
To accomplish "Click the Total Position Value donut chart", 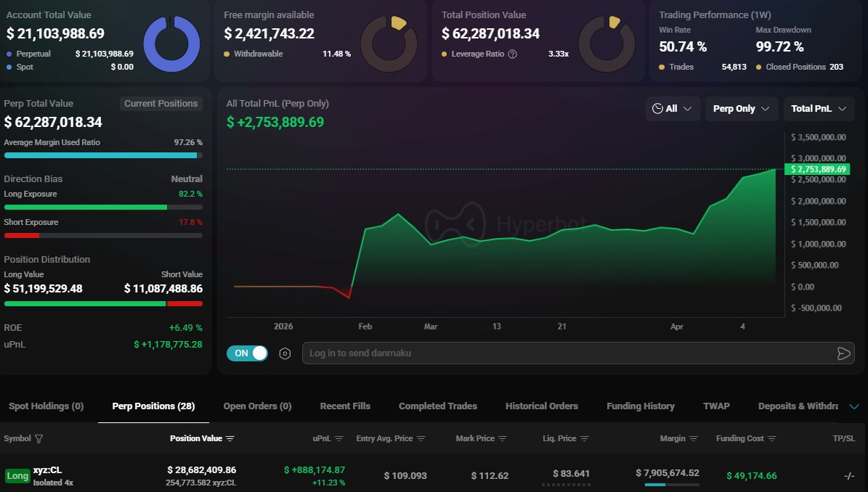I will pos(607,44).
